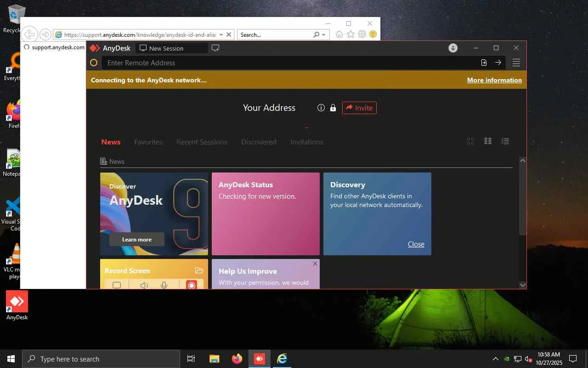The width and height of the screenshot is (588, 368).
Task: Click the Discover AnyDesk 9 card image
Action: pyautogui.click(x=154, y=214)
